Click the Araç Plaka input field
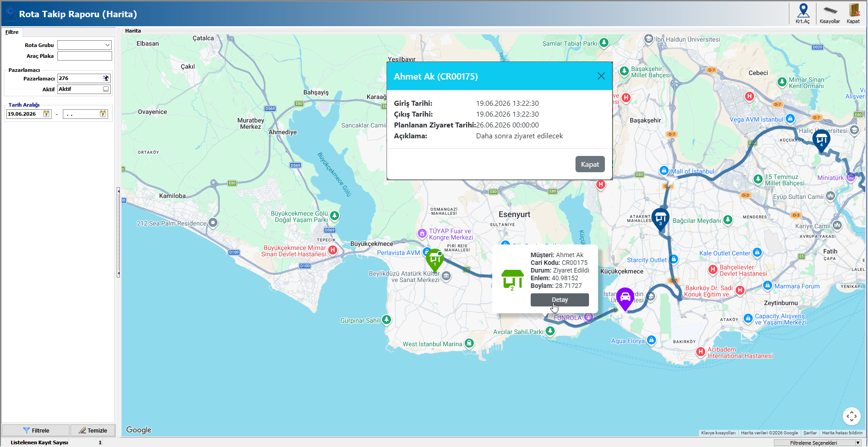The height and width of the screenshot is (447, 868). (85, 56)
